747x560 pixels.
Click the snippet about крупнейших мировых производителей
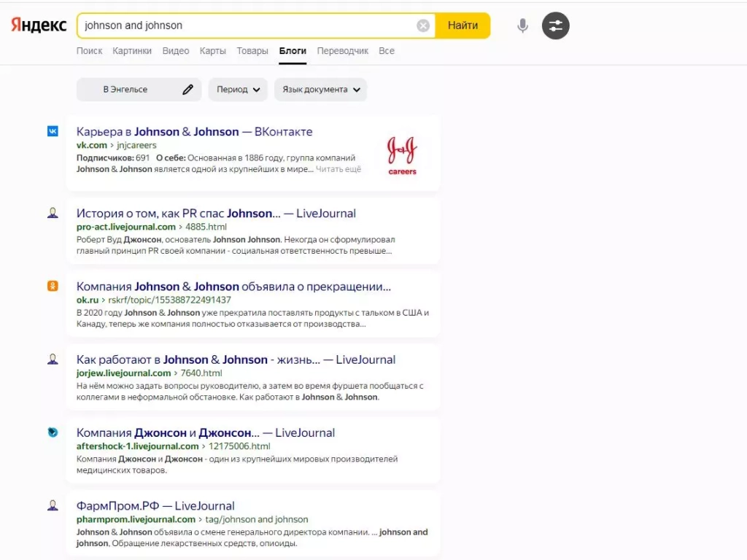(237, 464)
